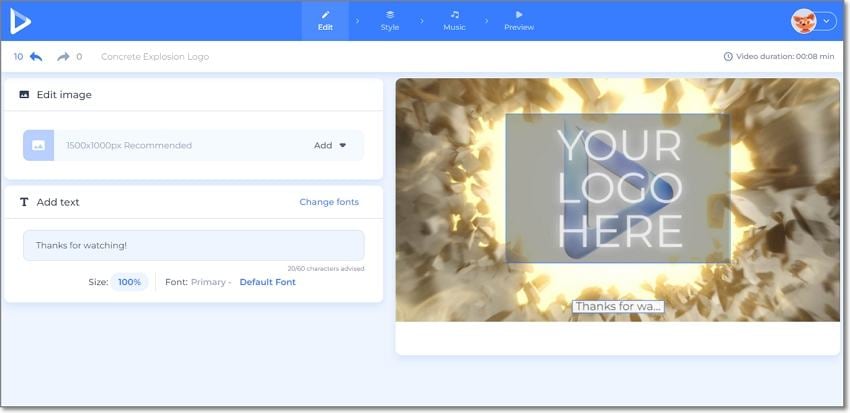This screenshot has width=850, height=413.
Task: Click the Edit image heading
Action: coord(64,95)
